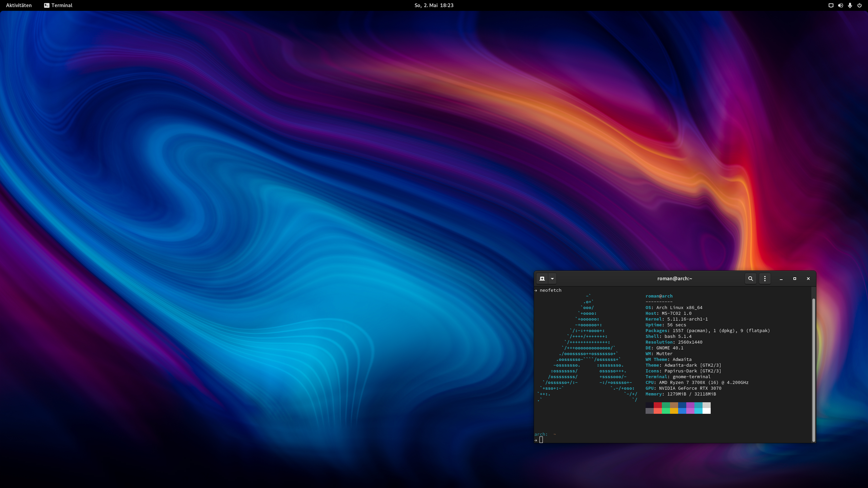Click the typed 'neofetch' command
The image size is (868, 488).
coord(551,290)
